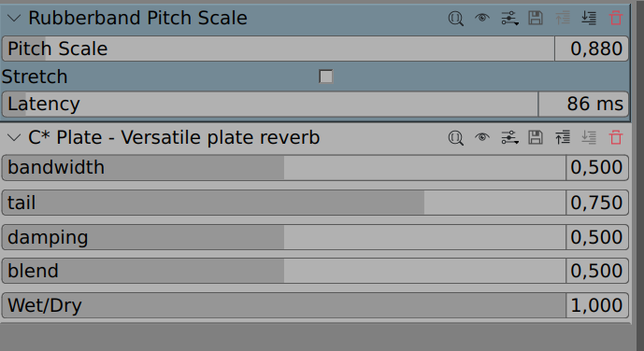Toggle eye icon on C* Plate reverb
Viewport: 644px width, 351px height.
(482, 137)
